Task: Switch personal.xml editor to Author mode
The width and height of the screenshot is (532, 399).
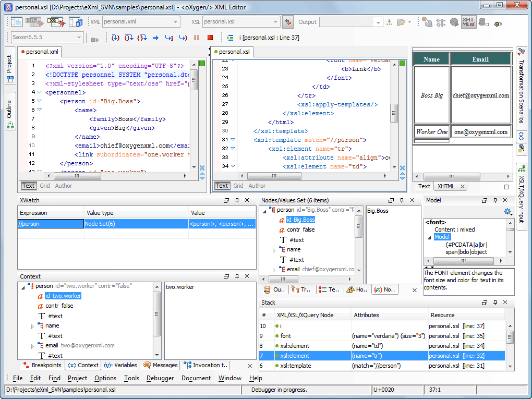Action: pos(64,186)
